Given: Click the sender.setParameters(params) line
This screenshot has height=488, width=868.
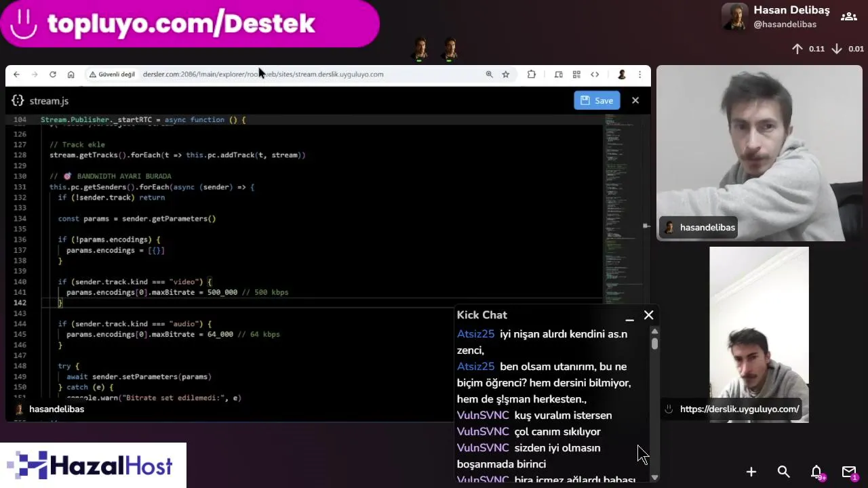Looking at the screenshot, I should (x=138, y=376).
